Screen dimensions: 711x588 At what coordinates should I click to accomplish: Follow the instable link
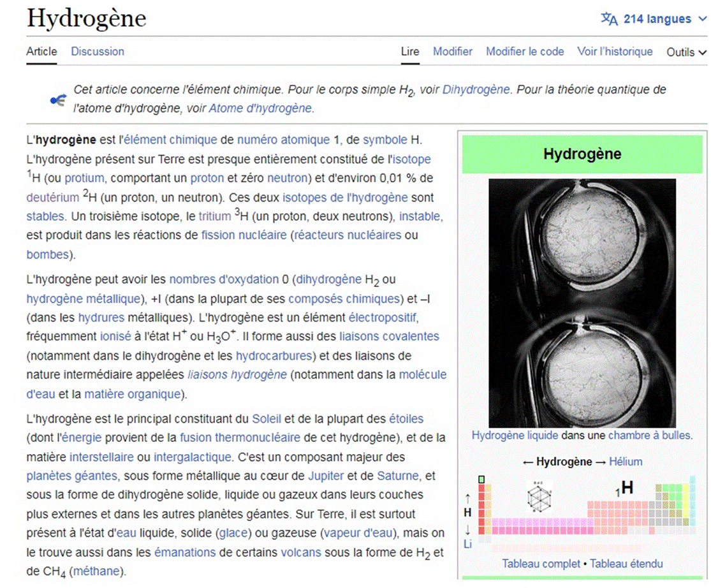tap(420, 216)
